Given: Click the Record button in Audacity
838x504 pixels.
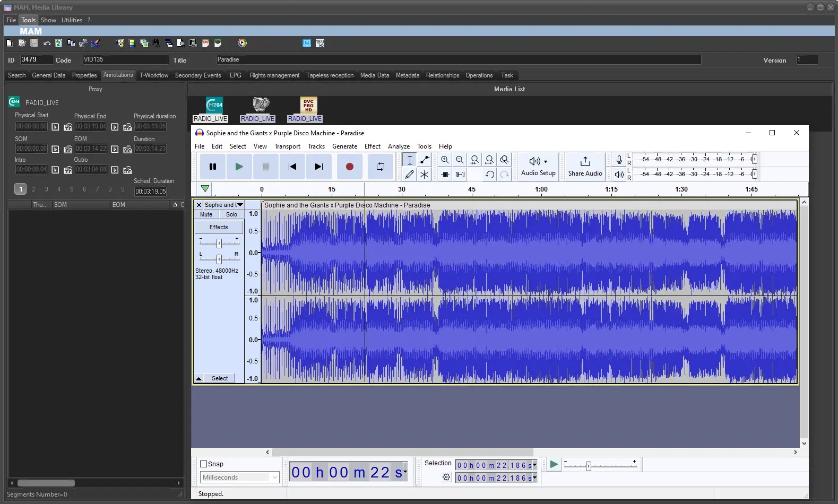Looking at the screenshot, I should [349, 167].
